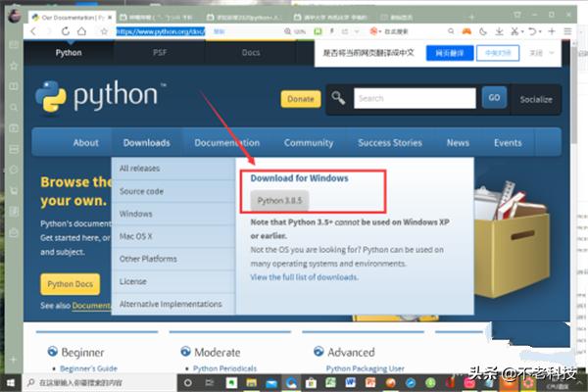The width and height of the screenshot is (588, 392).
Task: Switch to the PSF top tab
Action: click(160, 53)
